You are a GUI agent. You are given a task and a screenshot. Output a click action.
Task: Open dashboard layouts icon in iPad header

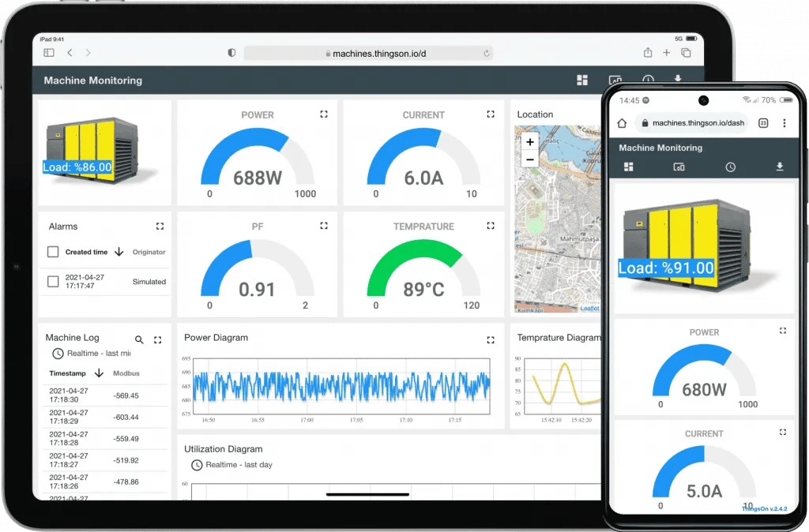pyautogui.click(x=582, y=81)
